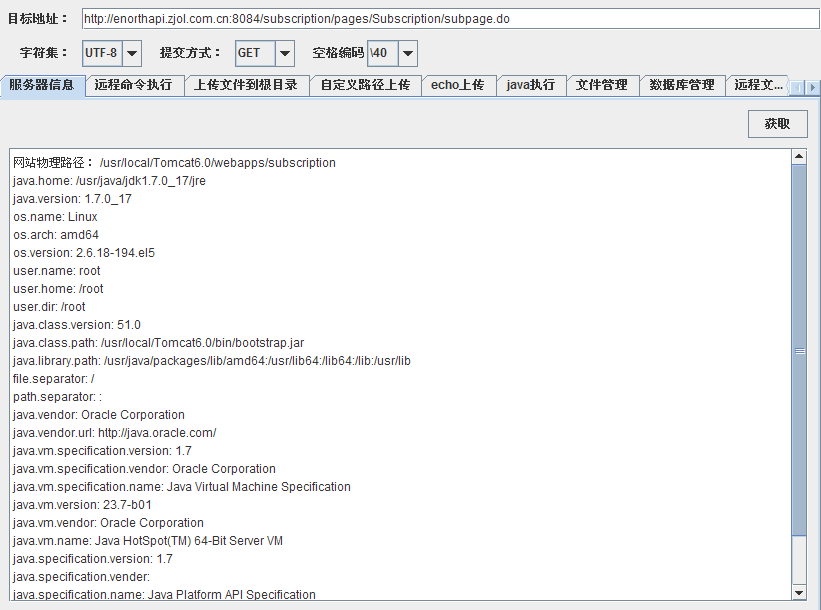This screenshot has height=610, width=821.
Task: Switch to the 文件管理 tab
Action: pos(602,85)
